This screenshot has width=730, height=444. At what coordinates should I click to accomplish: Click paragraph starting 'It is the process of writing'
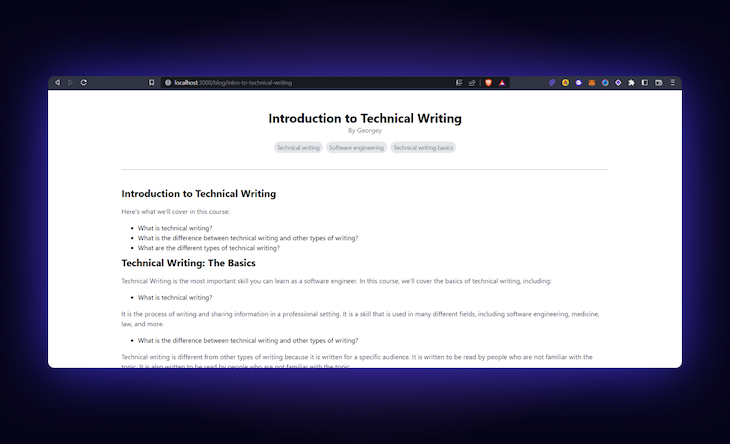pos(360,319)
